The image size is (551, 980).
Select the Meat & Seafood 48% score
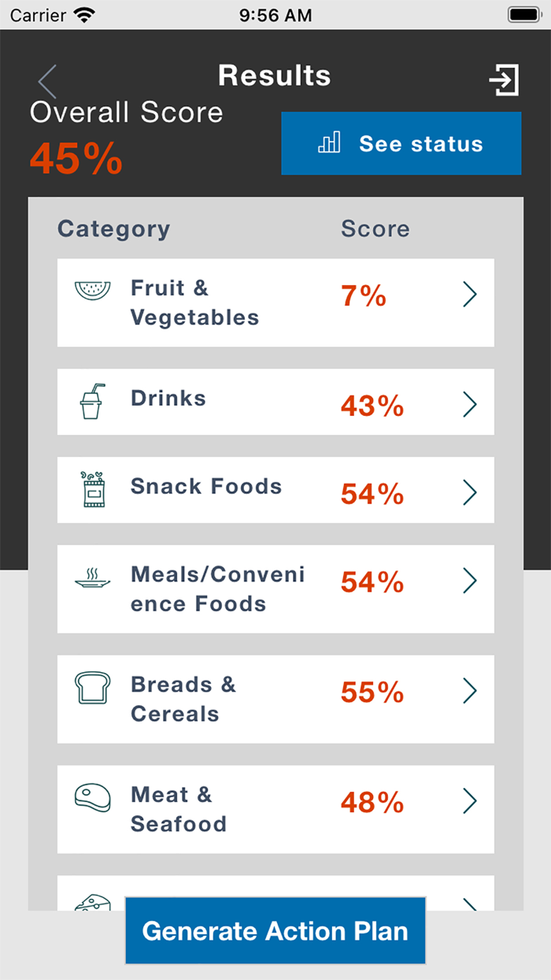(372, 803)
